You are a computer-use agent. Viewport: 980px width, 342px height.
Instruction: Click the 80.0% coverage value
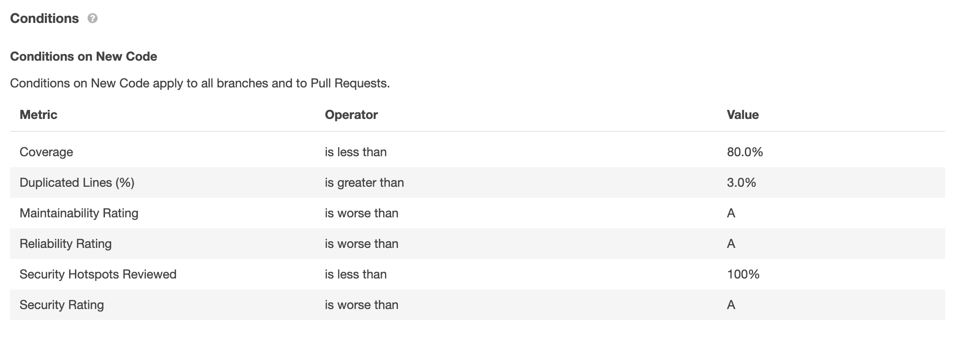745,152
